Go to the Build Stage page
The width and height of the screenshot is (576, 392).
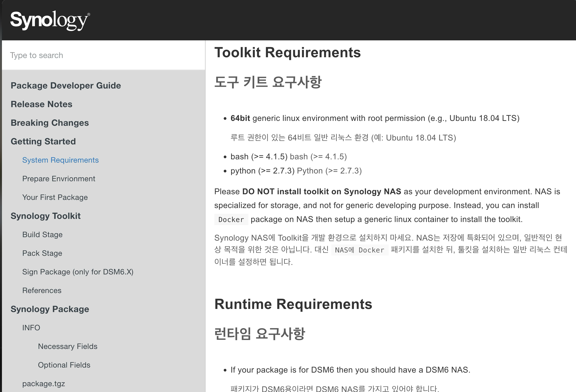click(x=42, y=235)
